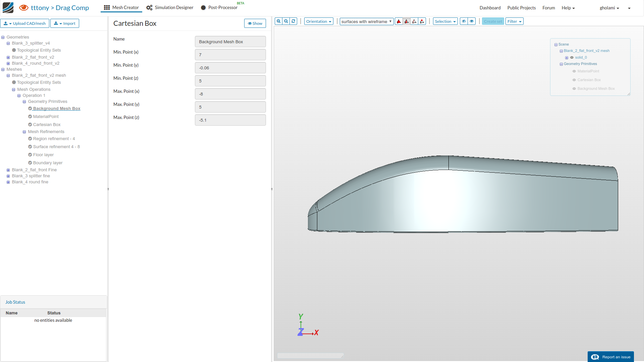
Task: Click the show all eye icon
Action: (x=472, y=21)
